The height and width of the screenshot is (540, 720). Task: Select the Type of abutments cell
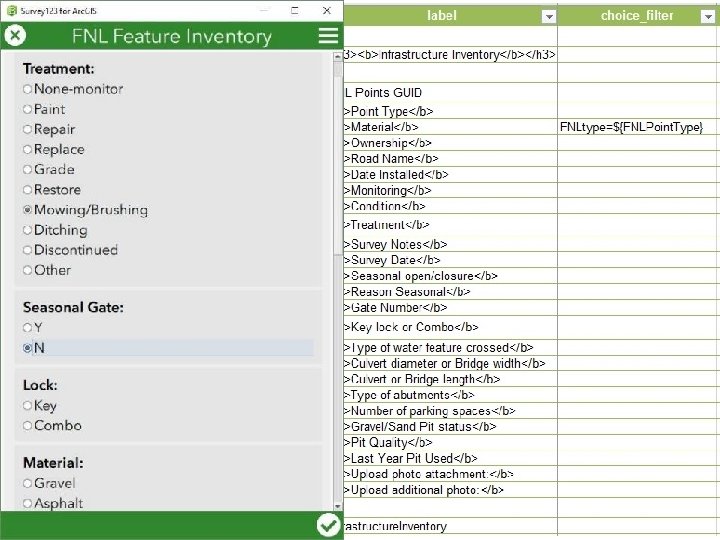(450, 394)
